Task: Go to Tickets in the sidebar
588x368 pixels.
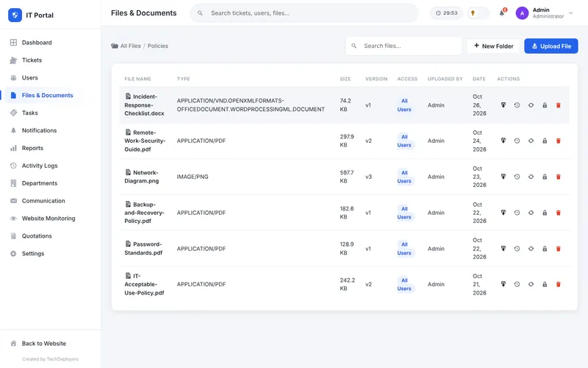Action: point(50,60)
